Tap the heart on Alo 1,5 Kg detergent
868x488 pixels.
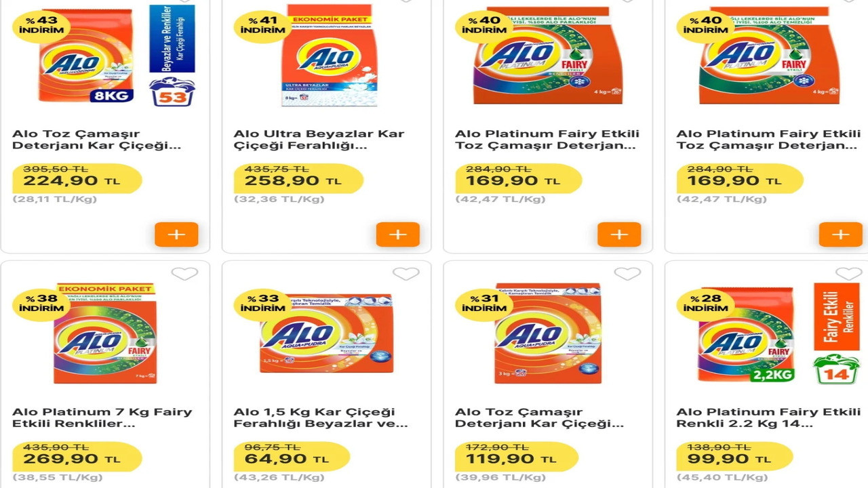point(406,274)
